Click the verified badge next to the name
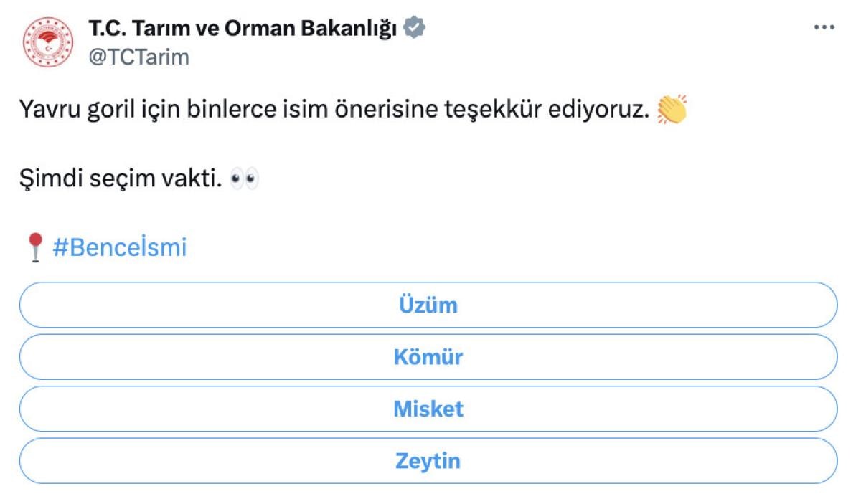The image size is (861, 504). pyautogui.click(x=414, y=28)
